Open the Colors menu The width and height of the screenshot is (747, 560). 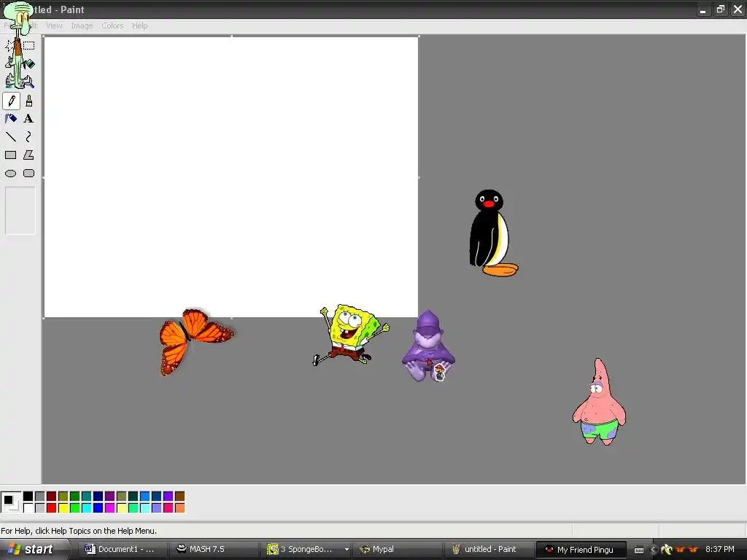click(x=112, y=26)
